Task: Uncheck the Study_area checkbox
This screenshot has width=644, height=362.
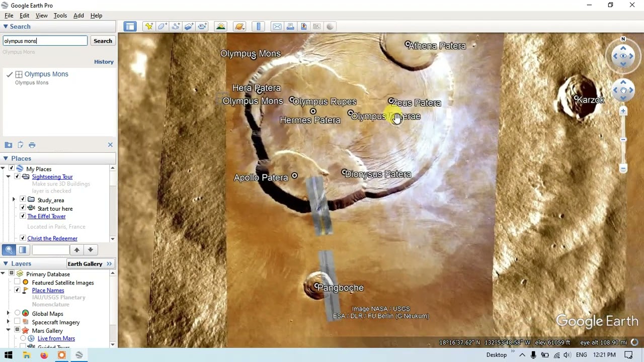Action: 23,200
